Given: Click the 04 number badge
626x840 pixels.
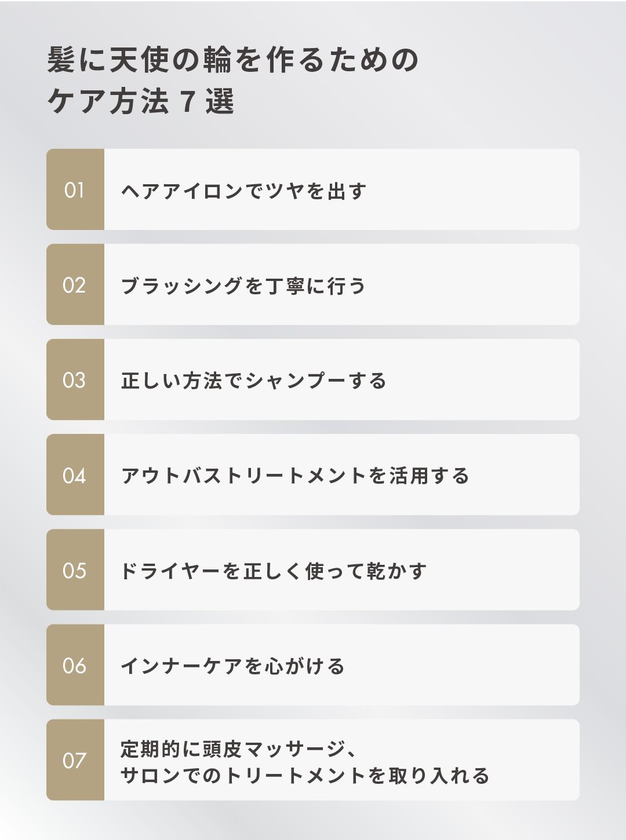Looking at the screenshot, I should (x=75, y=474).
